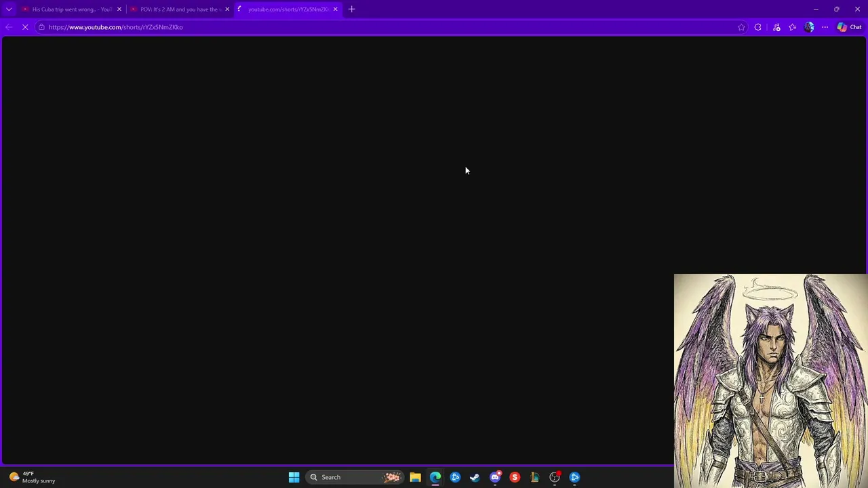868x488 pixels.
Task: View site information lock icon
Action: click(41, 27)
